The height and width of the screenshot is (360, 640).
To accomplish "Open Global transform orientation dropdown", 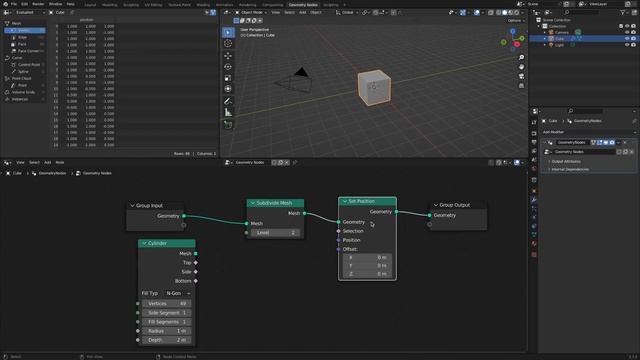I will (x=347, y=13).
